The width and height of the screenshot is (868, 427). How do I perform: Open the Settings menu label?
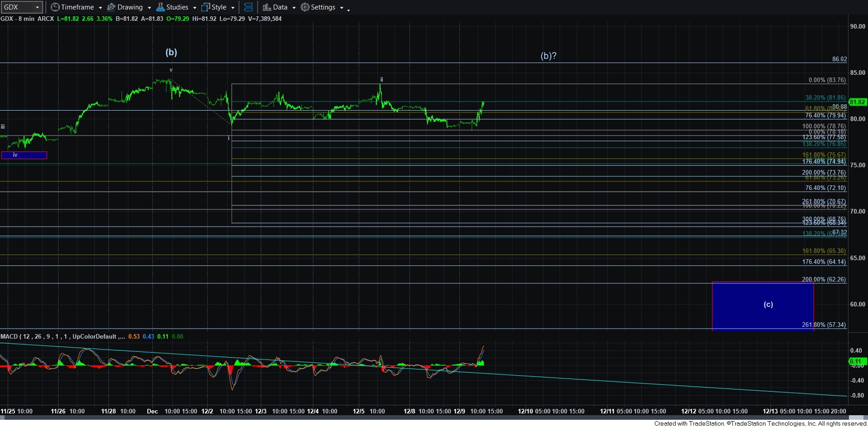point(323,7)
